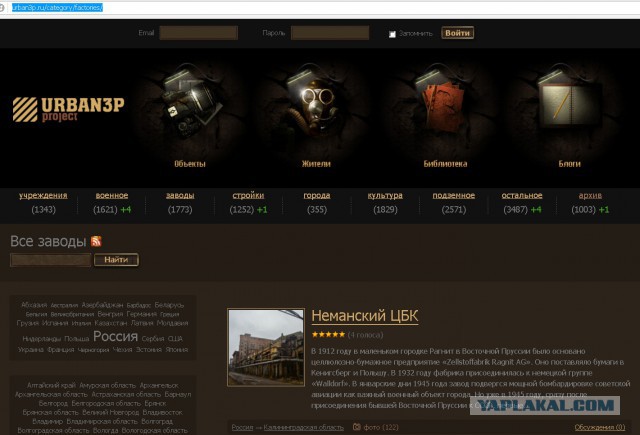This screenshot has height=435, width=640.
Task: Select the Амурская область region tag
Action: coord(108,385)
